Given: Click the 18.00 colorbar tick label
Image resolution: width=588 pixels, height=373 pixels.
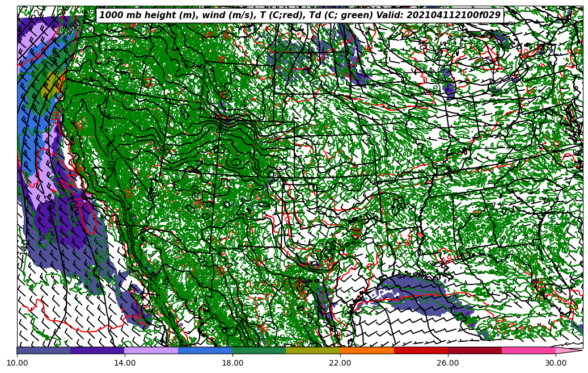Looking at the screenshot, I should click(232, 363).
